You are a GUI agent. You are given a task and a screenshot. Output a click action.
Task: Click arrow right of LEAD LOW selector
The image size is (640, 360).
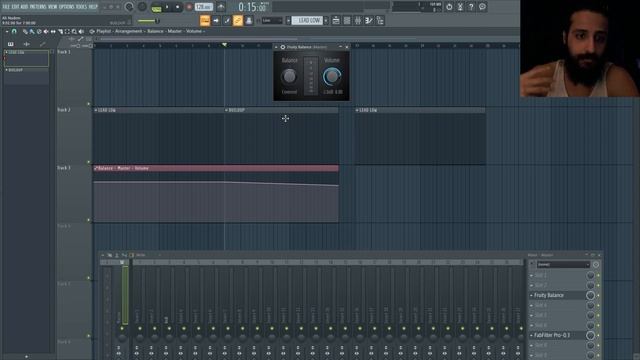326,20
